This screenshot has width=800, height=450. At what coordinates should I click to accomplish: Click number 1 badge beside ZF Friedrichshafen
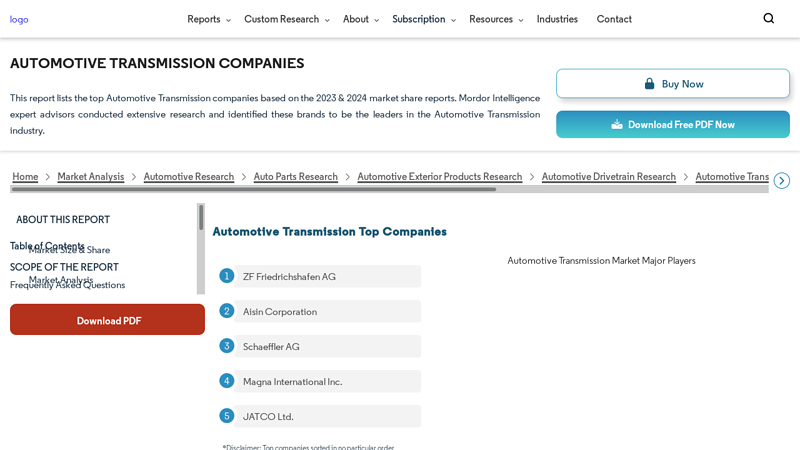pyautogui.click(x=227, y=276)
